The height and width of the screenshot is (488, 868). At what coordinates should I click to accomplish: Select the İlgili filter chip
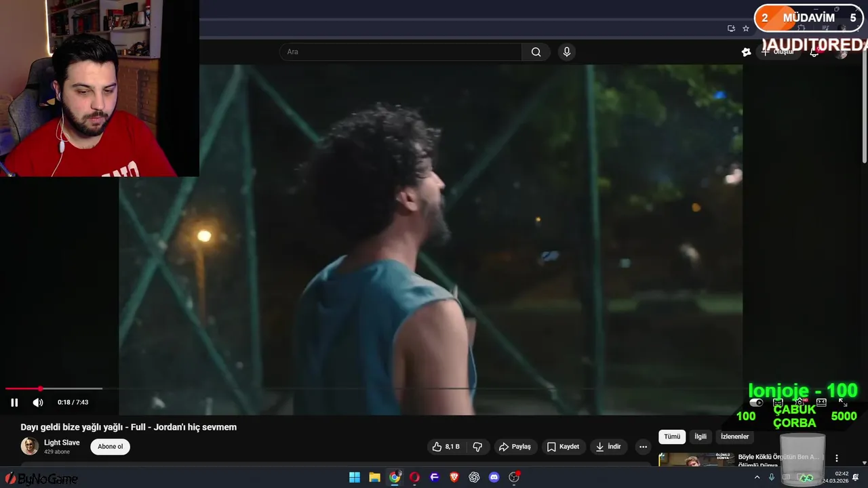[700, 436]
